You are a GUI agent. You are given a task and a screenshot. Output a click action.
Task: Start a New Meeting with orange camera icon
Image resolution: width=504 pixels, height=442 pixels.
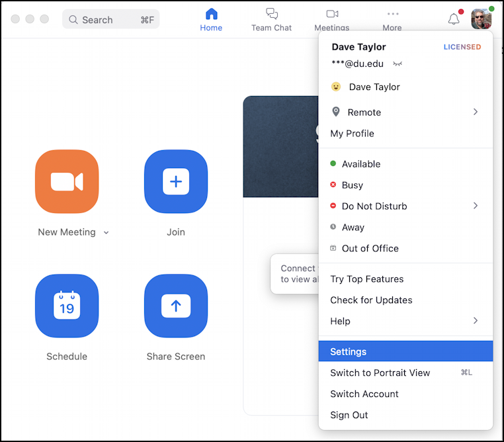click(67, 181)
